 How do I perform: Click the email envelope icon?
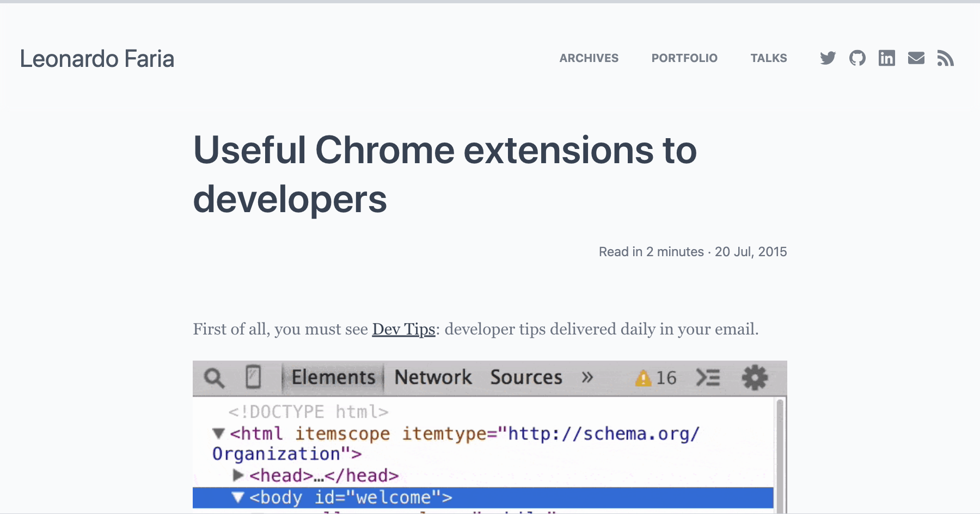pos(916,58)
